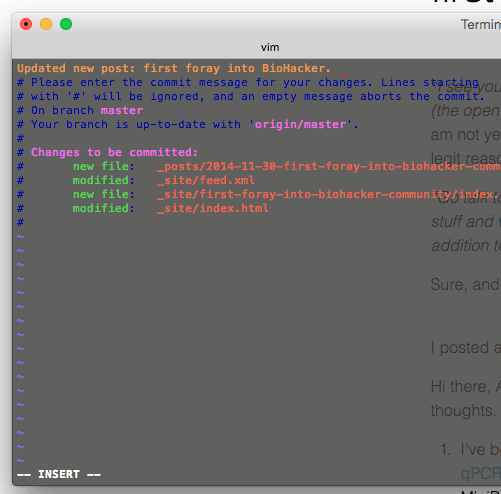Place cursor in commit message 'Updated new post' line
Image resolution: width=501 pixels, height=494 pixels.
coord(174,68)
